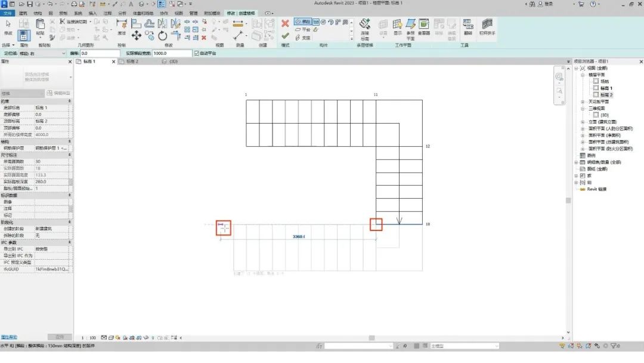
Task: Select the Run (梯段) component tool
Action: [302, 21]
